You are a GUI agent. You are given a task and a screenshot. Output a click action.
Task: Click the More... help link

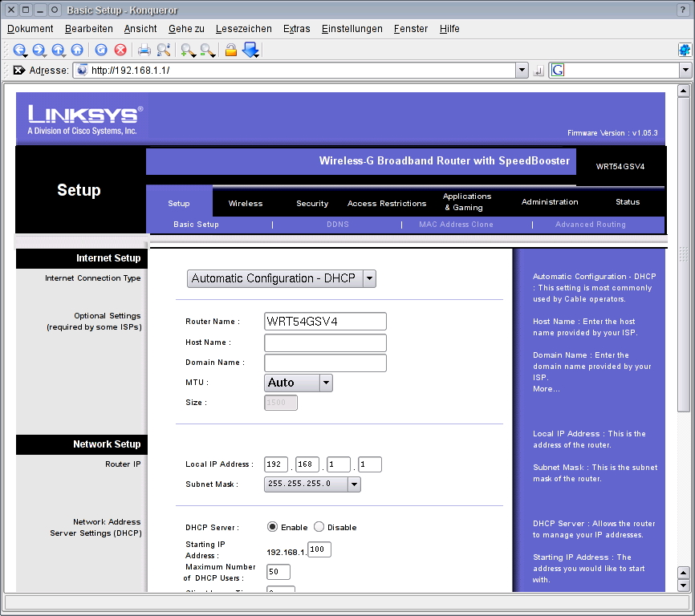[x=546, y=389]
